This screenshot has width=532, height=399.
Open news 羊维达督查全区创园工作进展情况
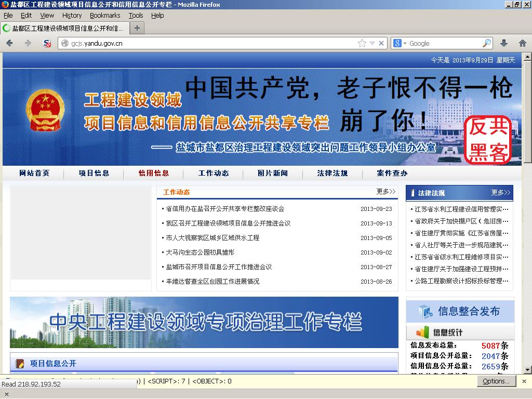[212, 282]
